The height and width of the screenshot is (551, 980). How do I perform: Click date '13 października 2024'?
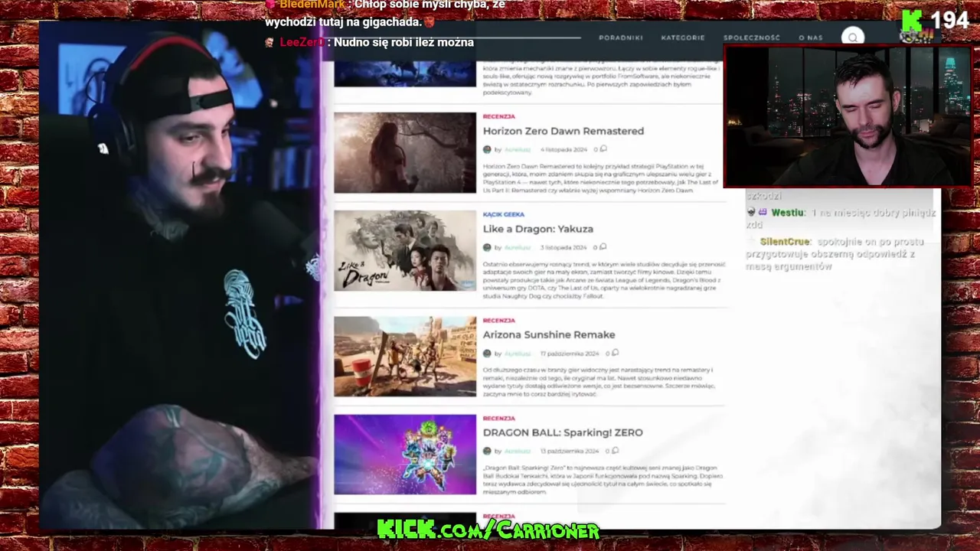click(570, 452)
